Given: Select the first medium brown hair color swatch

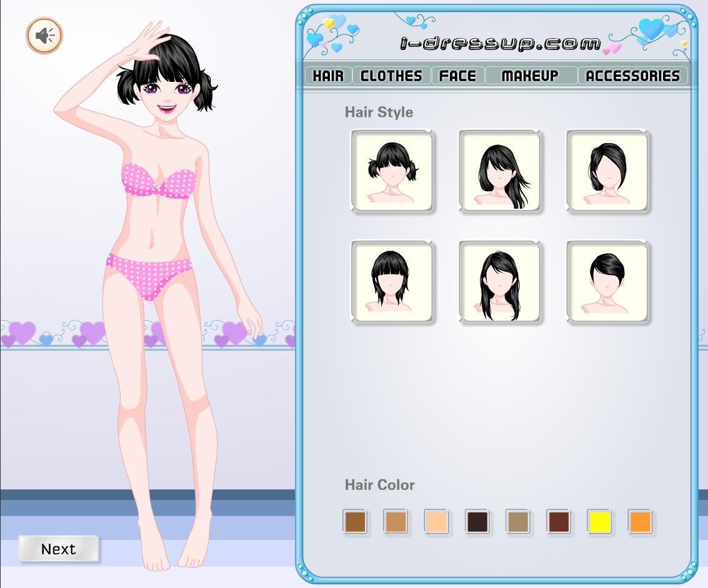Looking at the screenshot, I should (354, 522).
